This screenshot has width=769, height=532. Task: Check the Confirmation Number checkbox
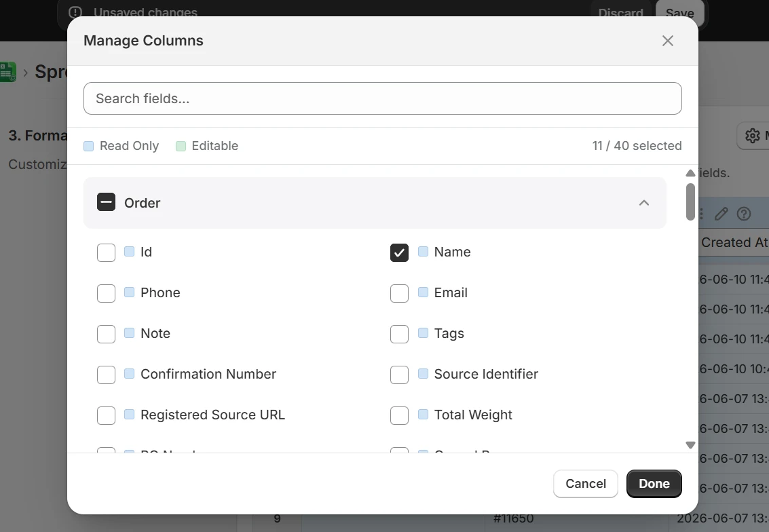coord(106,375)
